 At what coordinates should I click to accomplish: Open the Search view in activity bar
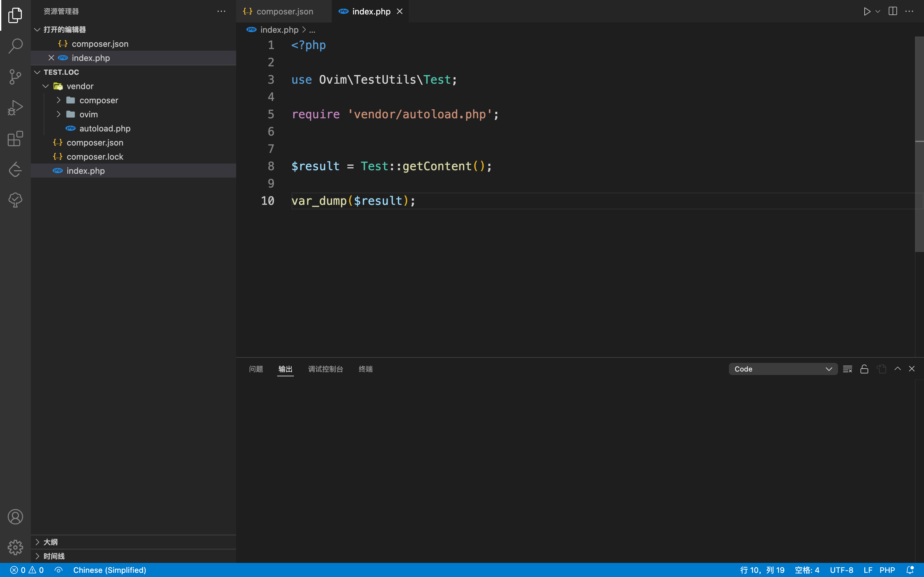[15, 46]
